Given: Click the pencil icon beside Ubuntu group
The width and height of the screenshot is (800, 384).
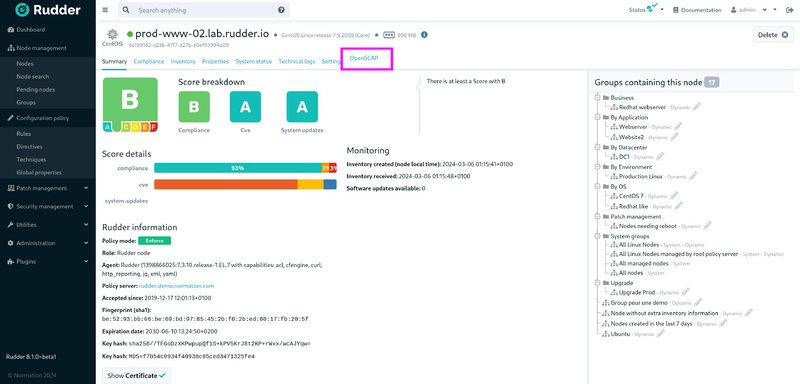Looking at the screenshot, I should [661, 334].
